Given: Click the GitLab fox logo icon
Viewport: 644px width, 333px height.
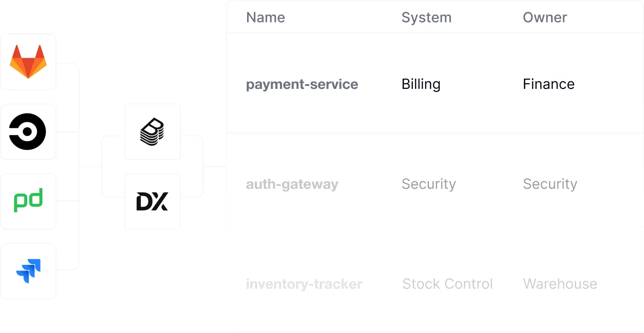Looking at the screenshot, I should [28, 62].
